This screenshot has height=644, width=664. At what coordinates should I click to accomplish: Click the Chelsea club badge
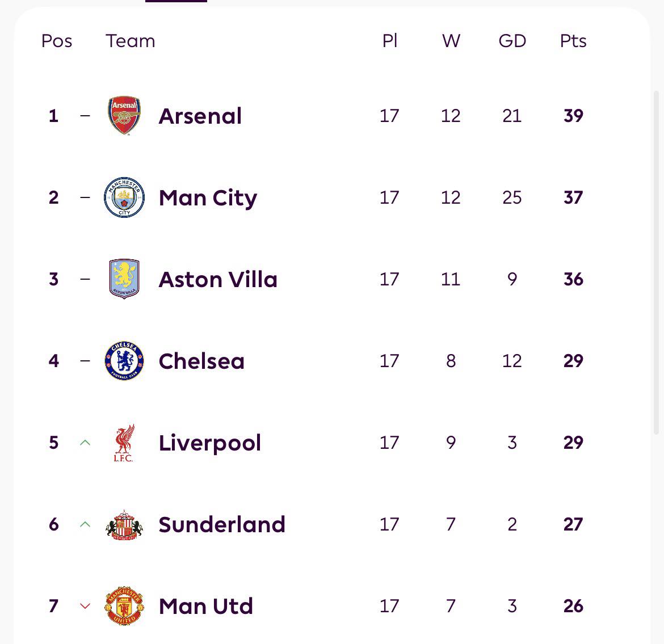[x=124, y=361]
